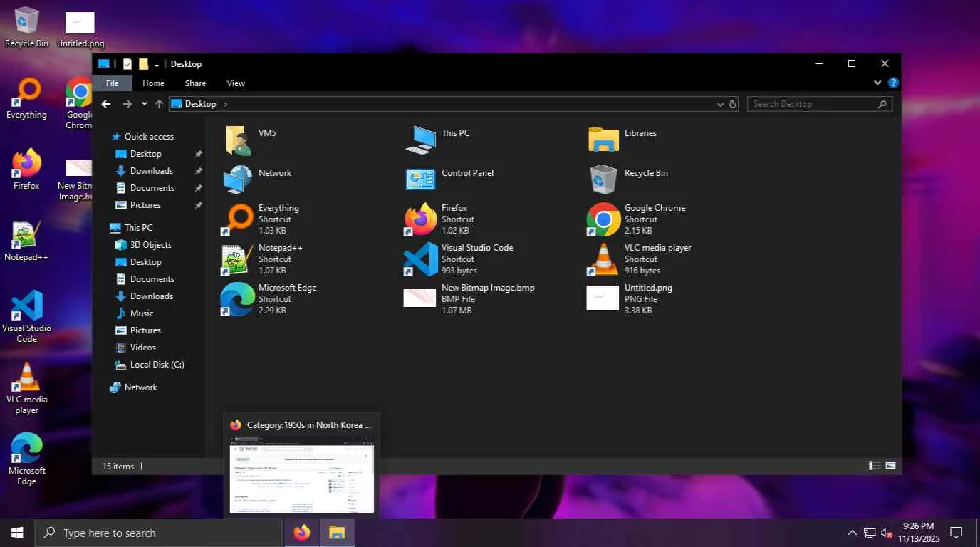Select the Notepad++ shortcut in the Explorer file list
The width and height of the screenshot is (980, 547).
point(263,259)
